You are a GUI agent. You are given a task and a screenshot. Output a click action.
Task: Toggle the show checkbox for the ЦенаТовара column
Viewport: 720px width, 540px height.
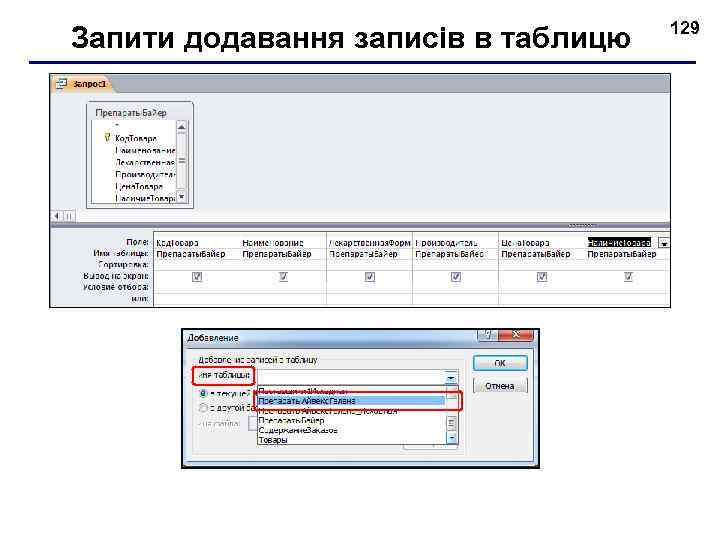(x=542, y=276)
